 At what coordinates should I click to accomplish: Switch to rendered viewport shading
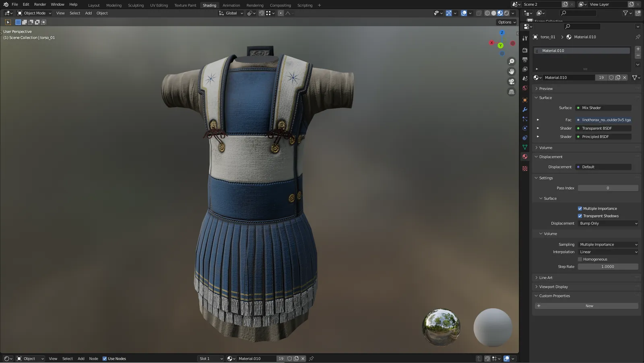click(506, 13)
